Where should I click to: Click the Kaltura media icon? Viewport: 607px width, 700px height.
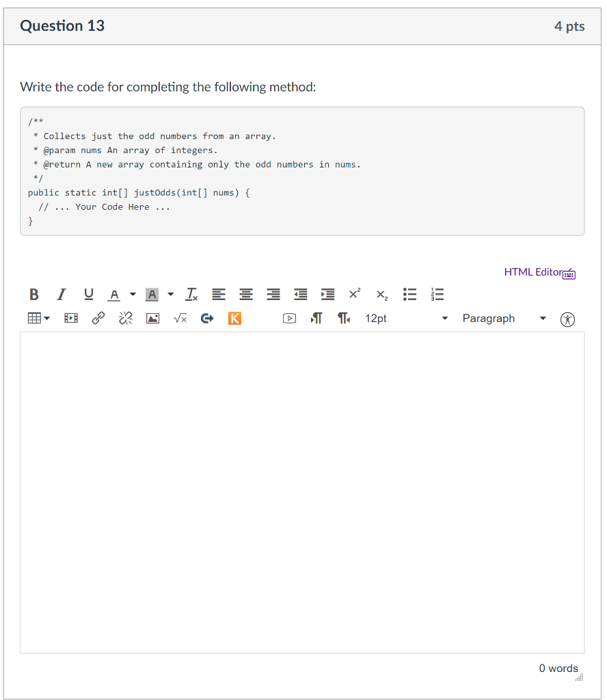234,318
